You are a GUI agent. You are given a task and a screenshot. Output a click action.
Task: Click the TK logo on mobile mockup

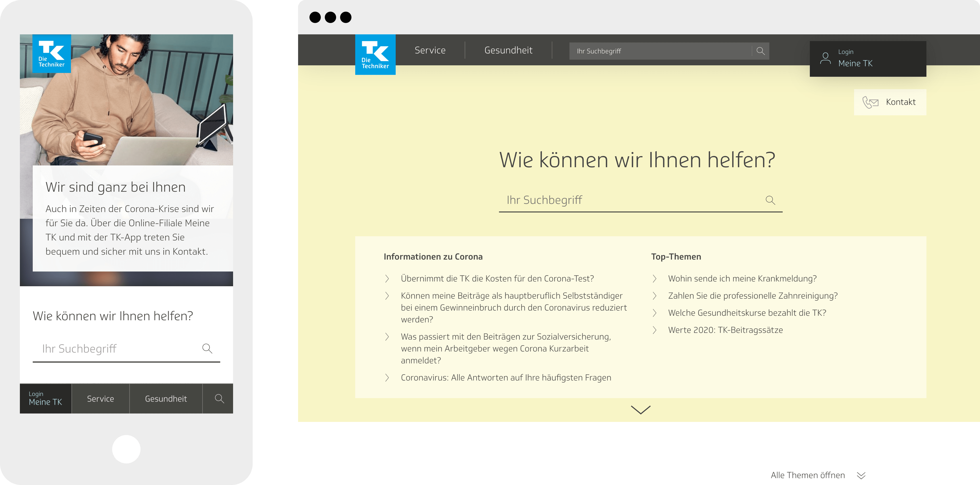click(x=52, y=54)
